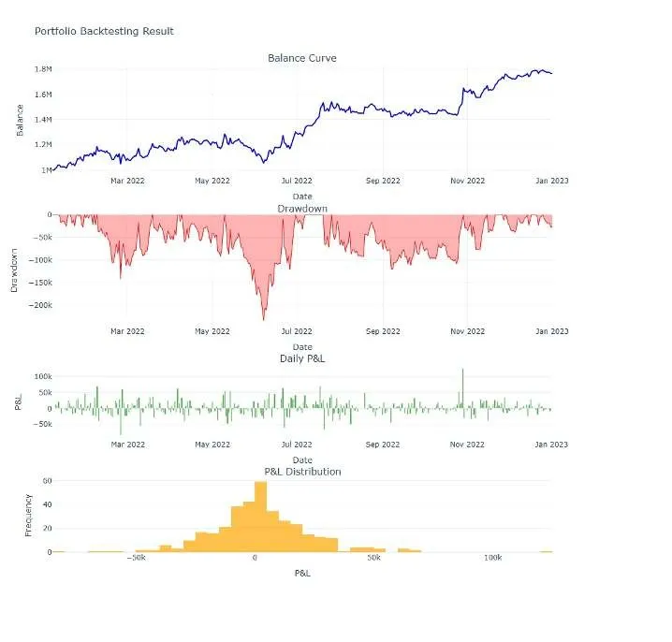Screen dimensions: 672x642
Task: Click the 1M tick on Balance axis
Action: [46, 170]
